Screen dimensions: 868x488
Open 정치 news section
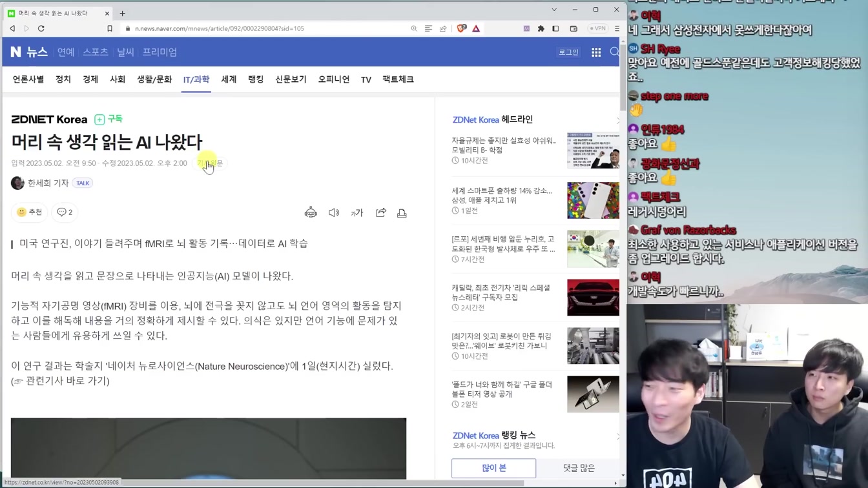pos(63,79)
